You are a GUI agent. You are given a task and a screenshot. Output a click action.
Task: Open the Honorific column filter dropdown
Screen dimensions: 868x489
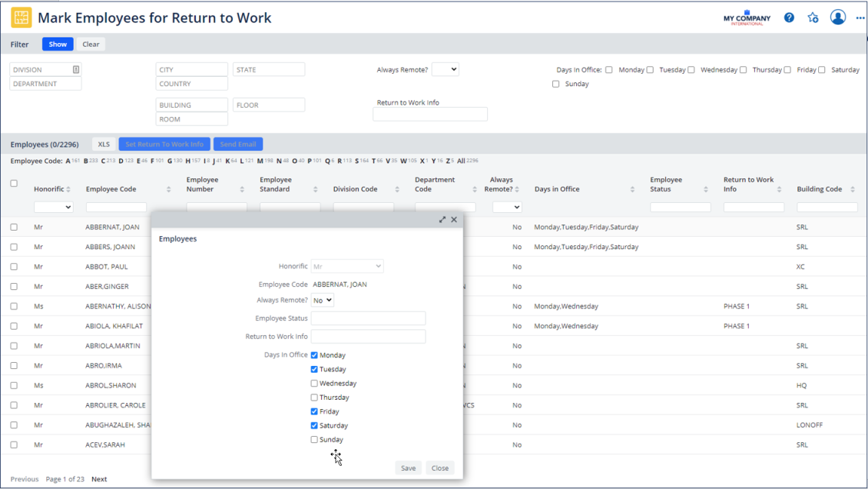[53, 207]
